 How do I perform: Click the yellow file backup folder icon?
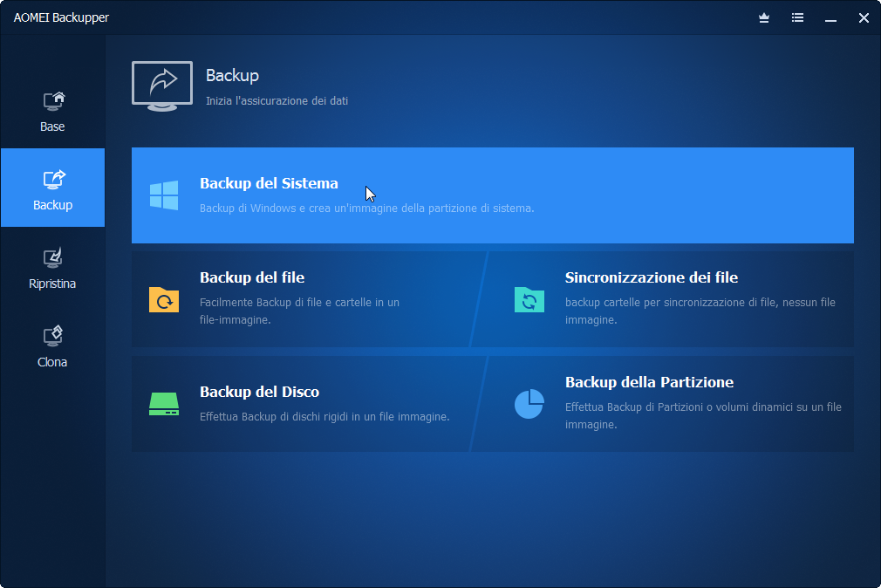click(164, 299)
